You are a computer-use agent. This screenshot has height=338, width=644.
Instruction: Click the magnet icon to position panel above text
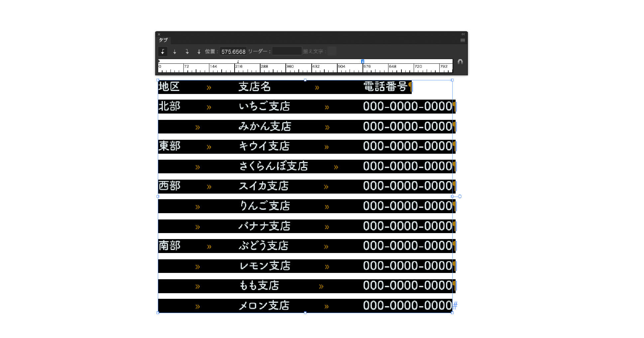click(460, 62)
